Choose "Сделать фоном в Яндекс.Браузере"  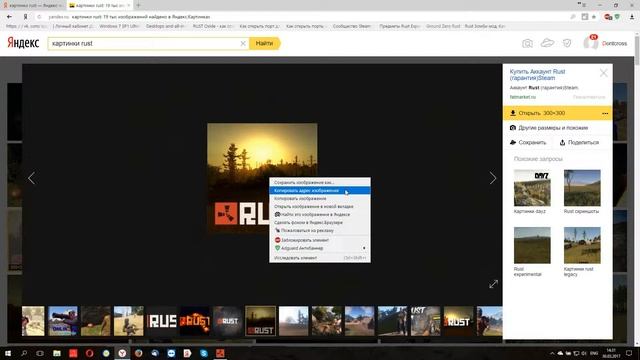pyautogui.click(x=320, y=222)
